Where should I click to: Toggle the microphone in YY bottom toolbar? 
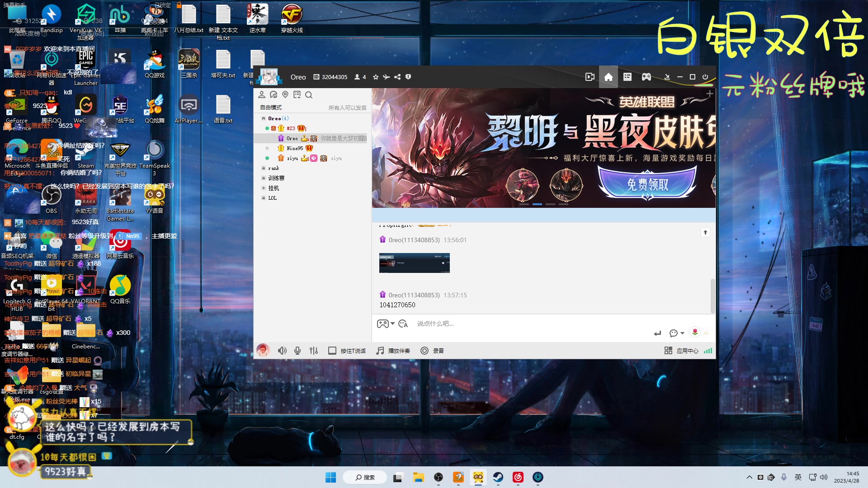tap(297, 351)
